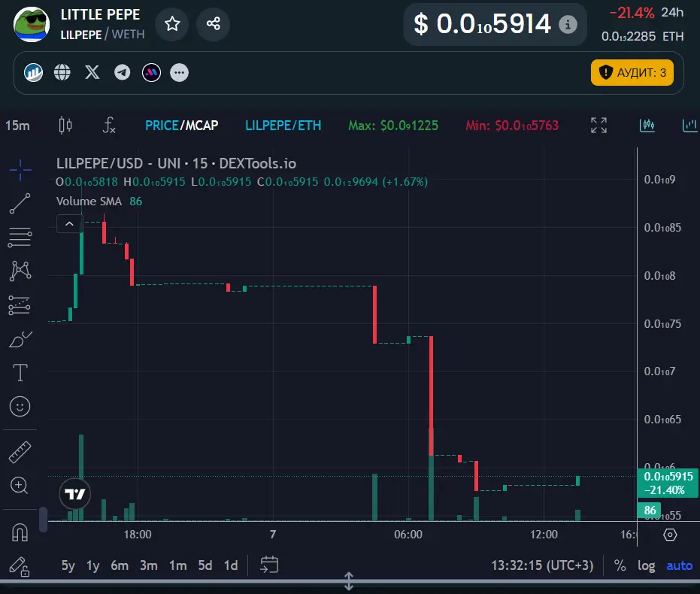Set chart range to 1d
The height and width of the screenshot is (594, 700).
click(231, 565)
